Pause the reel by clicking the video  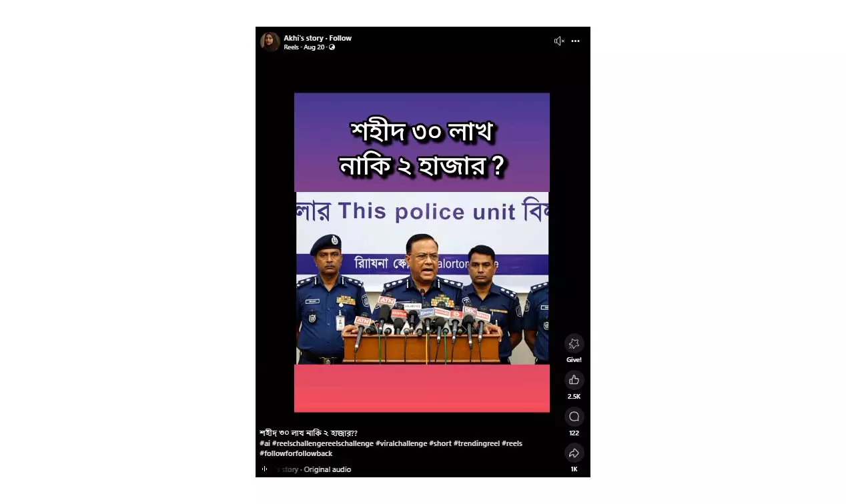coord(422,253)
